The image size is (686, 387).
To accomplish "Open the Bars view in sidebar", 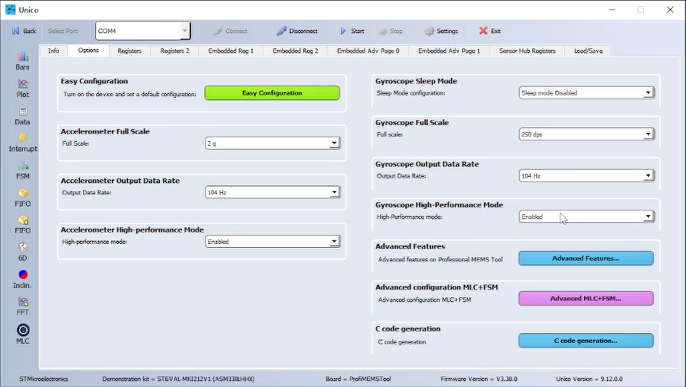I will (x=23, y=61).
